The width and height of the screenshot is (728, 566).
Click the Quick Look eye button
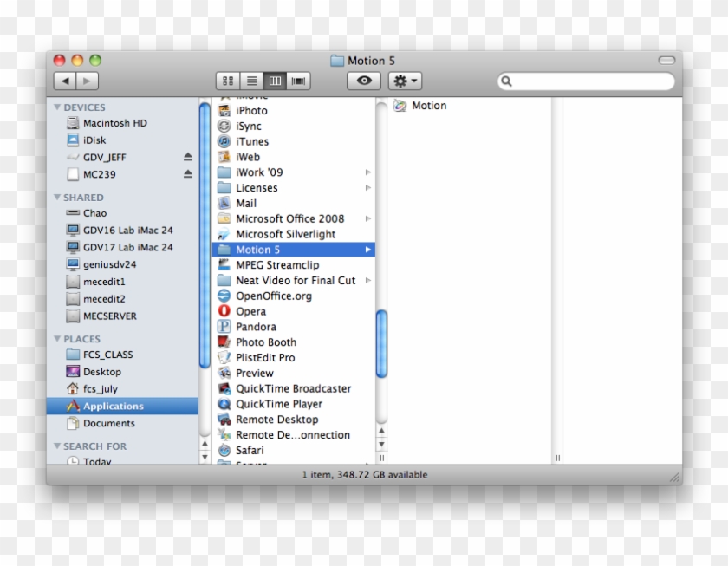coord(364,81)
